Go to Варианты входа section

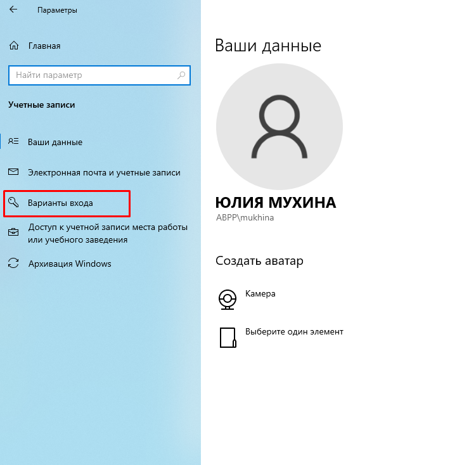pos(60,203)
